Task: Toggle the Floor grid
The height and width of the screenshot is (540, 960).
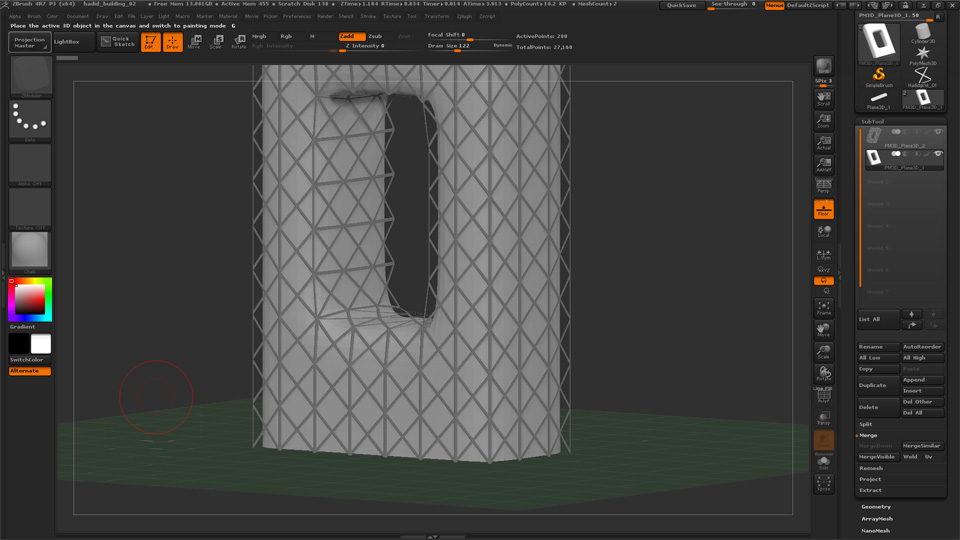Action: point(823,209)
